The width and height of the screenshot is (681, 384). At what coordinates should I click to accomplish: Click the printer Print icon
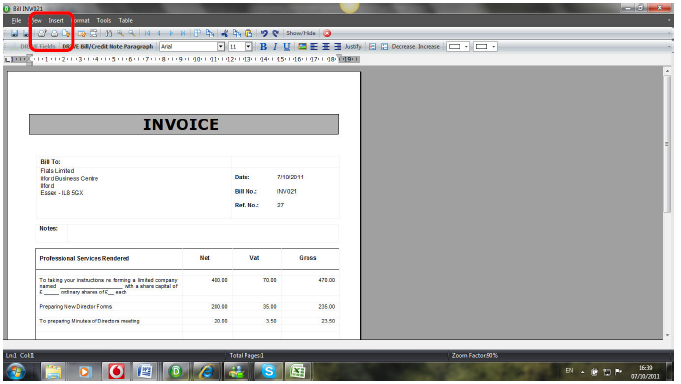(54, 33)
